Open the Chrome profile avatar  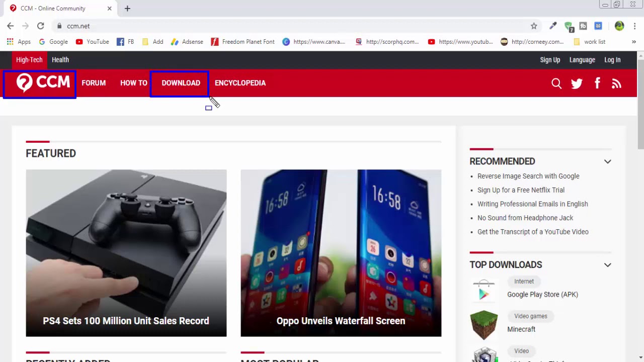(619, 26)
